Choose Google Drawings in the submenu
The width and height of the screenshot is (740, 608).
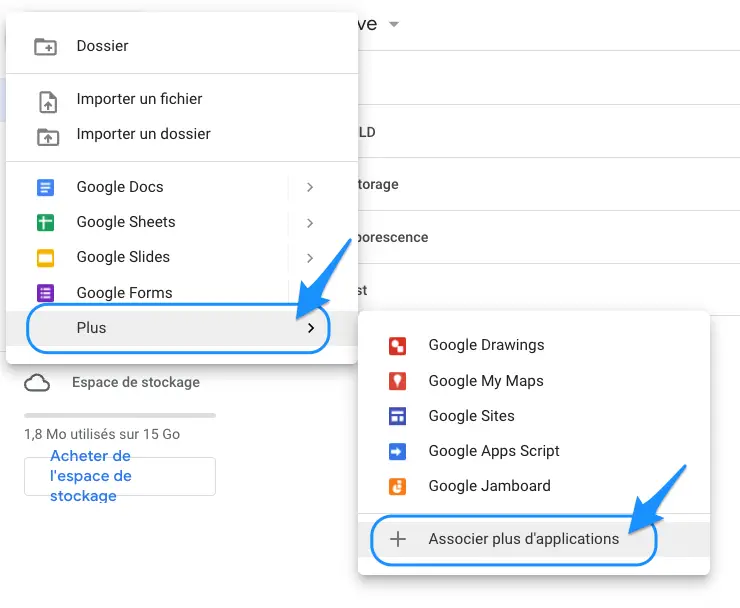pos(534,346)
